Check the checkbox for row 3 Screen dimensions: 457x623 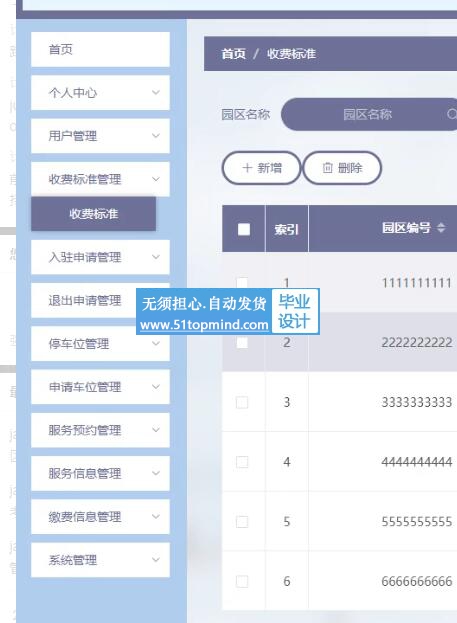coord(242,402)
